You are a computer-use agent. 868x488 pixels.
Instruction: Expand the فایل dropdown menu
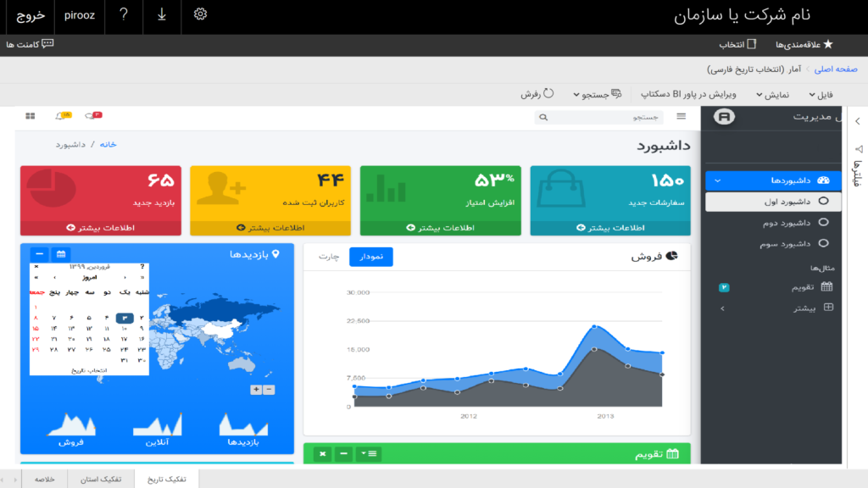pyautogui.click(x=821, y=95)
